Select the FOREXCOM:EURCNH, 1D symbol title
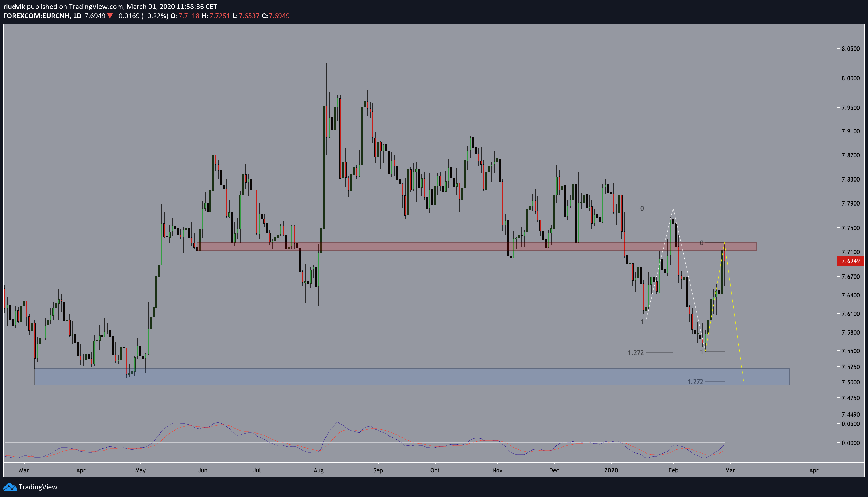 tap(42, 16)
